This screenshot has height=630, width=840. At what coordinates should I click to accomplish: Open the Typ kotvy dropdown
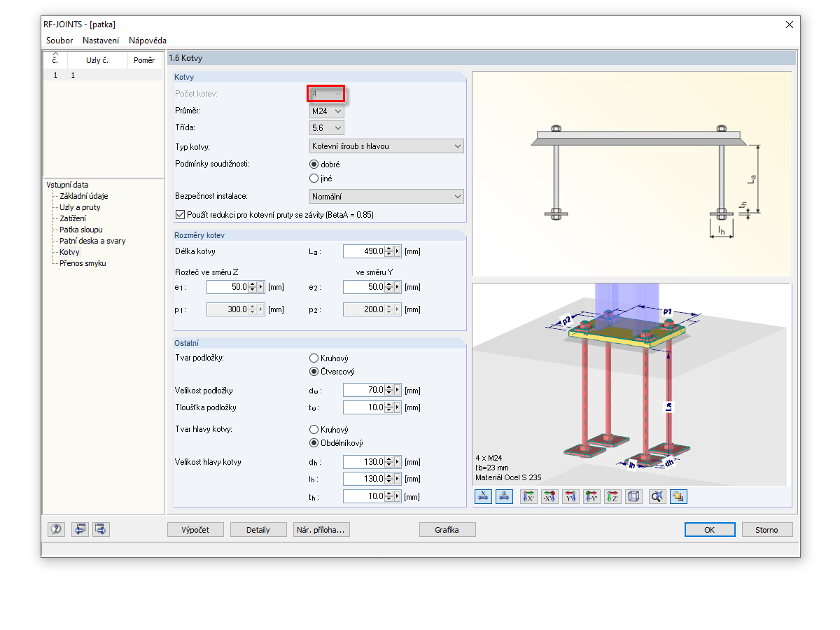tap(386, 146)
